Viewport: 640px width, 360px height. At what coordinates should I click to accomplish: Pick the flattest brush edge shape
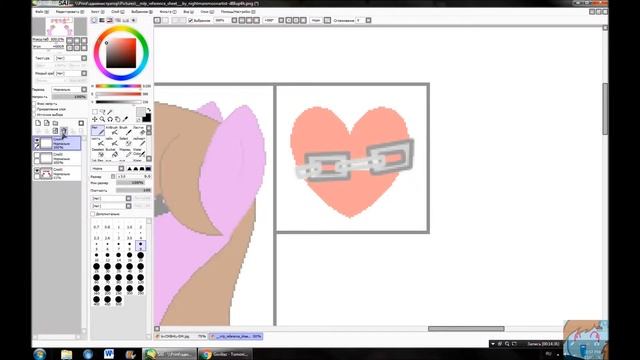click(149, 169)
